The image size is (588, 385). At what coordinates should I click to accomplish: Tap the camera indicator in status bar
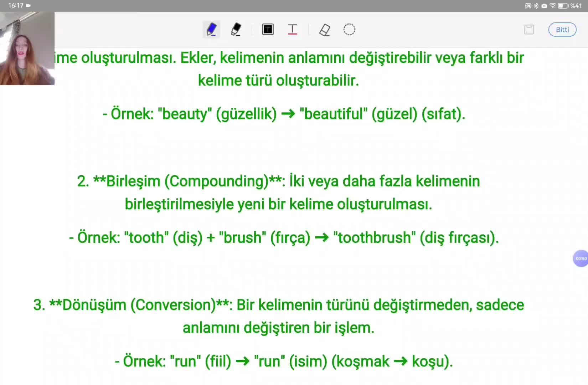click(544, 6)
